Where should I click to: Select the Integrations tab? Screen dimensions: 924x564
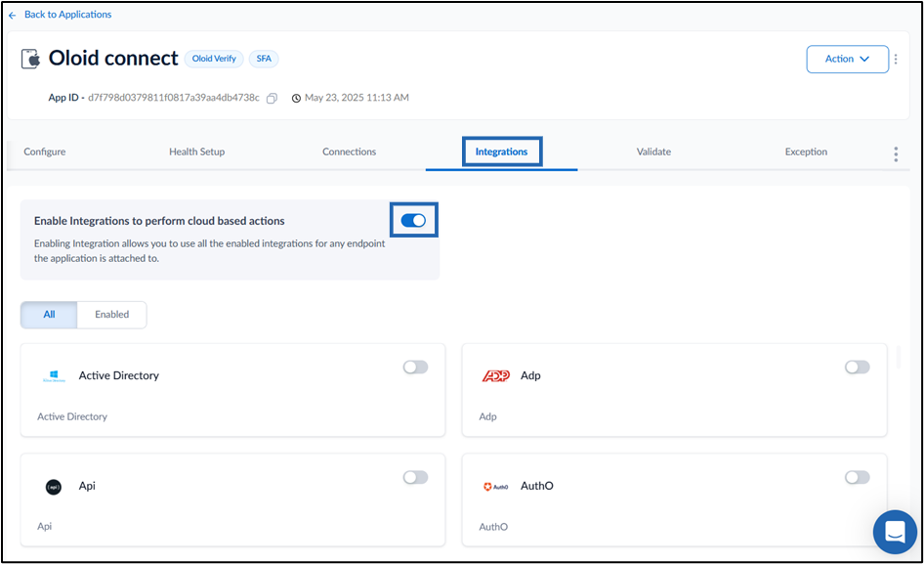[501, 152]
